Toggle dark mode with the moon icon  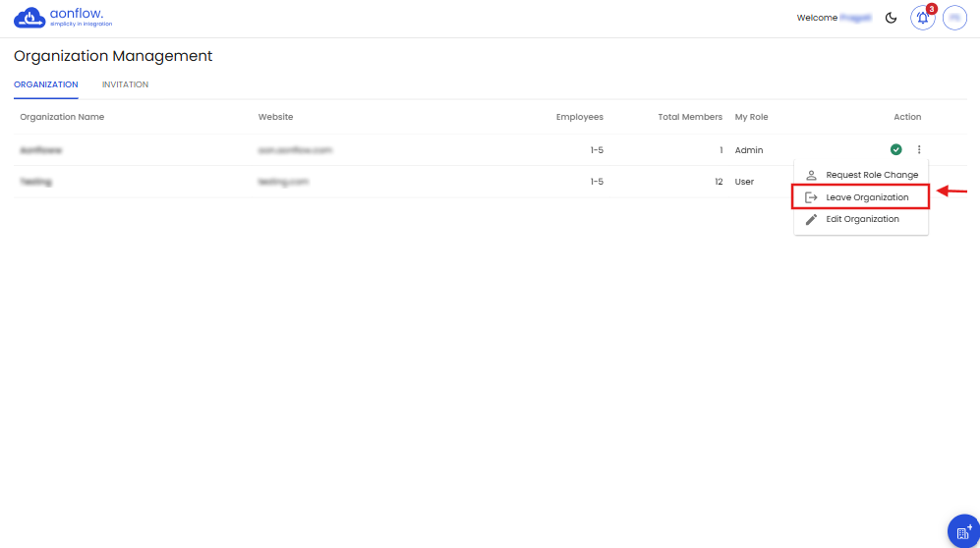[892, 18]
